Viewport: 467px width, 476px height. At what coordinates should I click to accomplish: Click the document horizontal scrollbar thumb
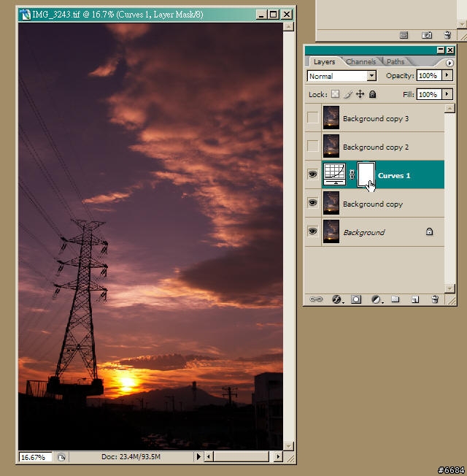pyautogui.click(x=242, y=456)
